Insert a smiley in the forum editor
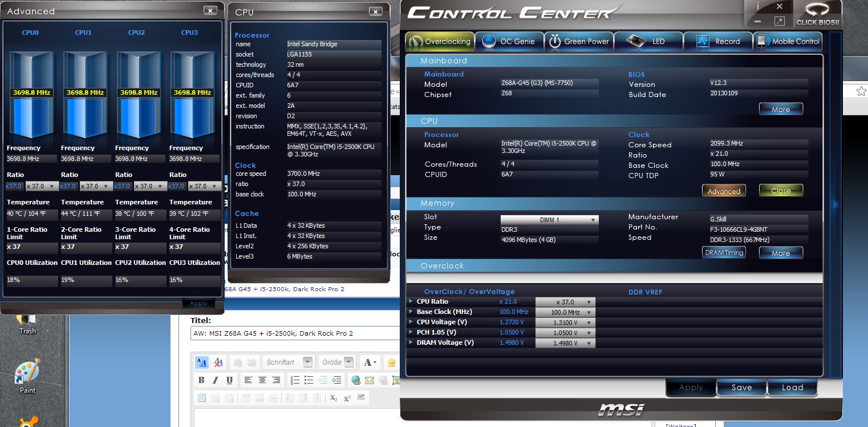The image size is (868, 427). (x=391, y=362)
